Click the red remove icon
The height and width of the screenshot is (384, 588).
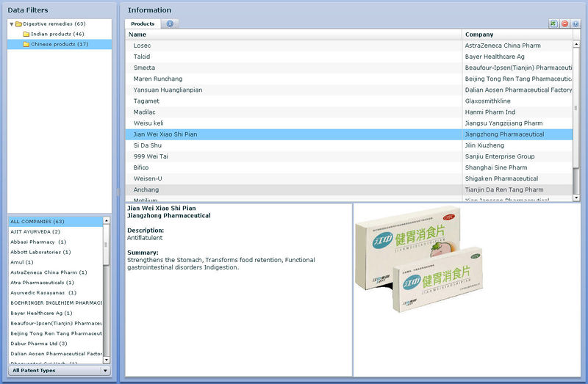564,24
